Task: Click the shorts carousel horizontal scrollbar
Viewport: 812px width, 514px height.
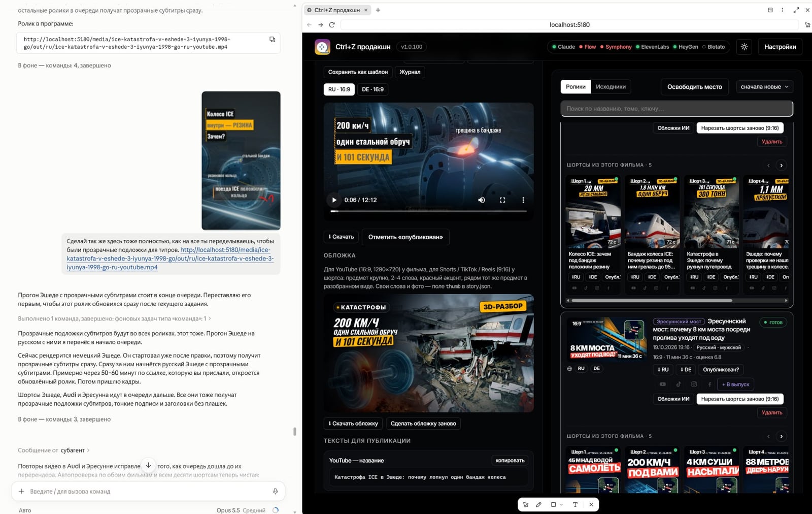Action: (x=652, y=300)
